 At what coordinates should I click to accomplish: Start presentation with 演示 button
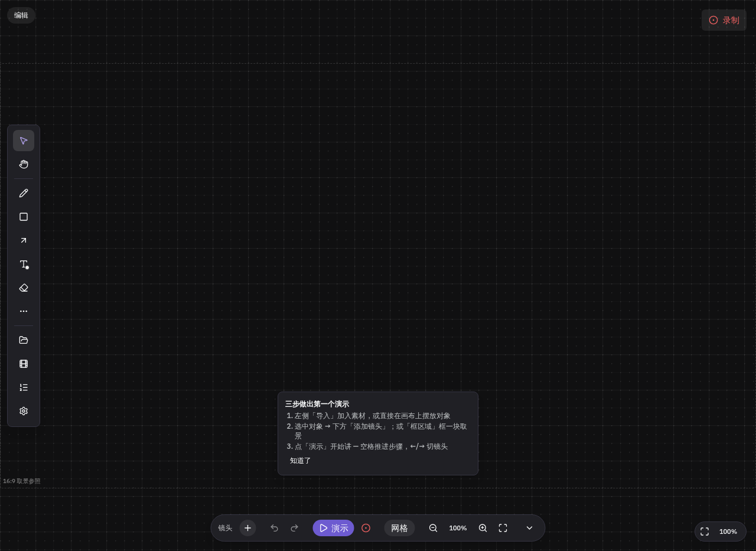(x=333, y=528)
